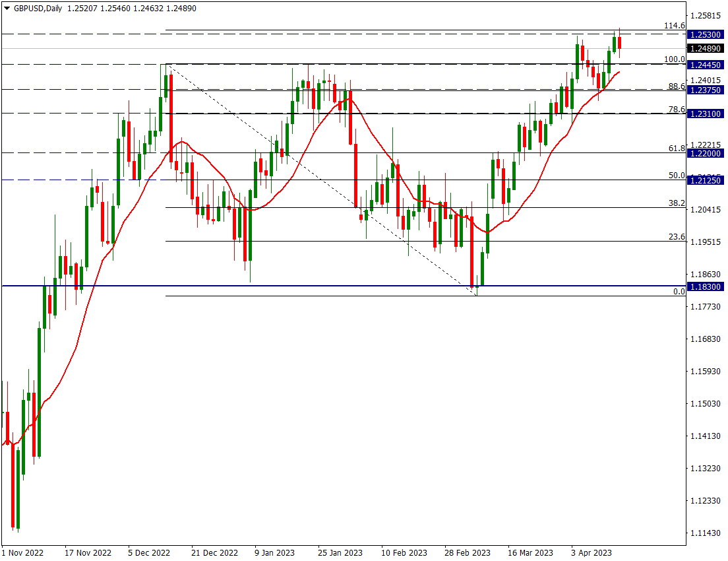Click the 61.8 Fibonacci level label

pos(677,148)
